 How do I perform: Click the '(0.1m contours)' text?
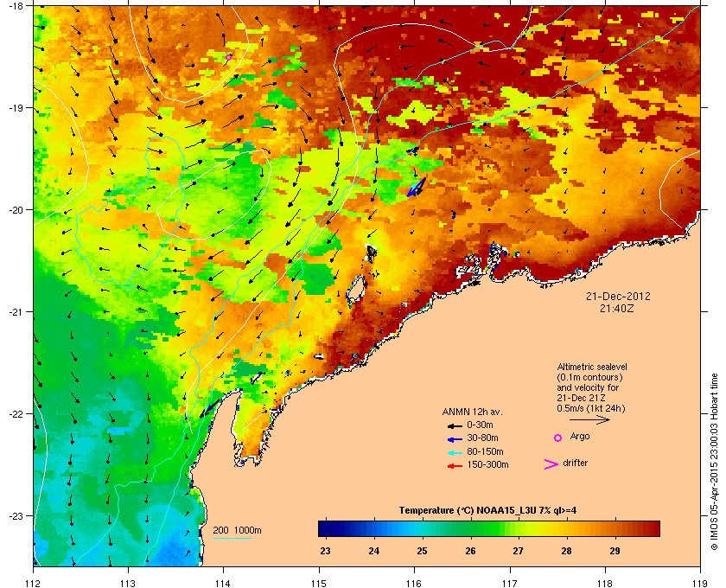(589, 377)
